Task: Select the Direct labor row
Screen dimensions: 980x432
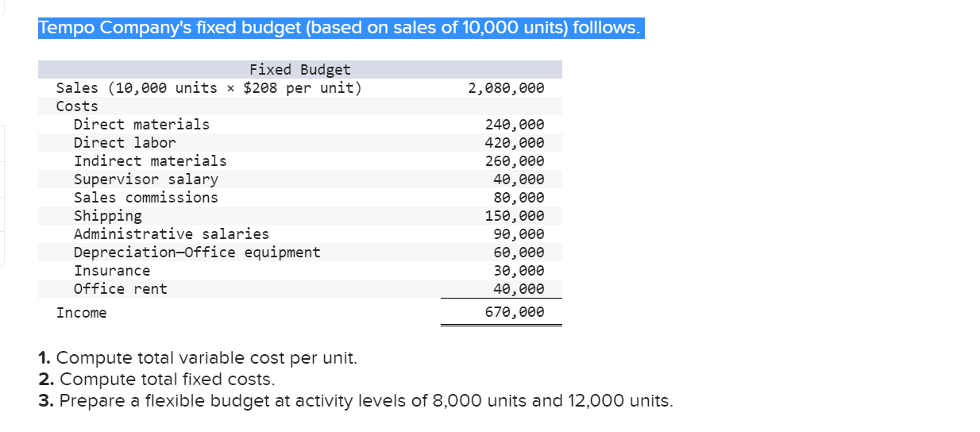Action: click(x=300, y=143)
